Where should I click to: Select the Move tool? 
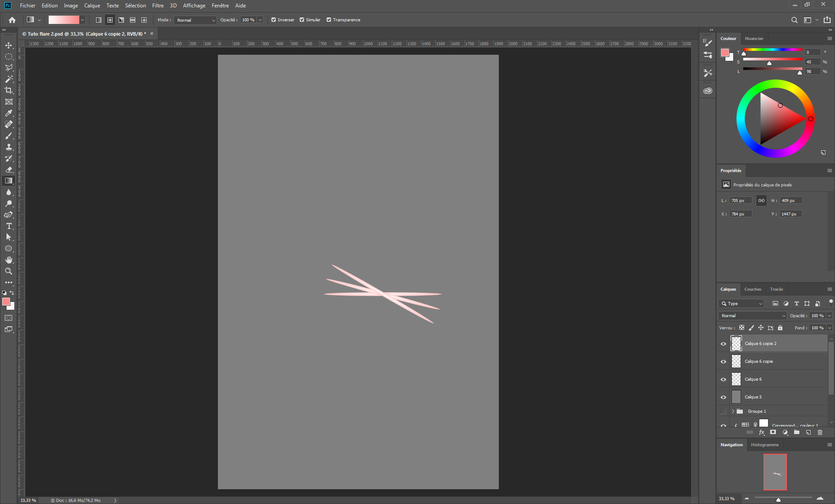9,45
